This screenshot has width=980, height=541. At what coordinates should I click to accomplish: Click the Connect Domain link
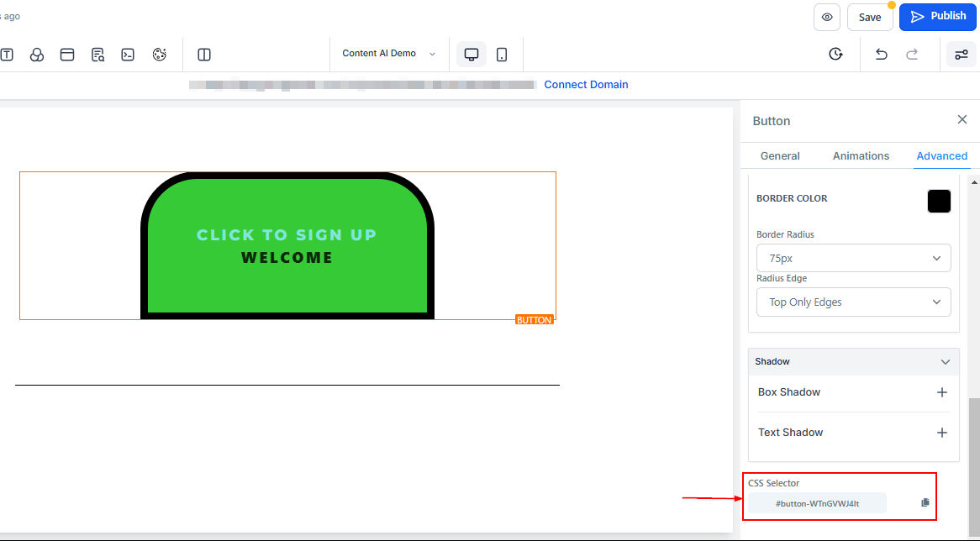click(586, 85)
